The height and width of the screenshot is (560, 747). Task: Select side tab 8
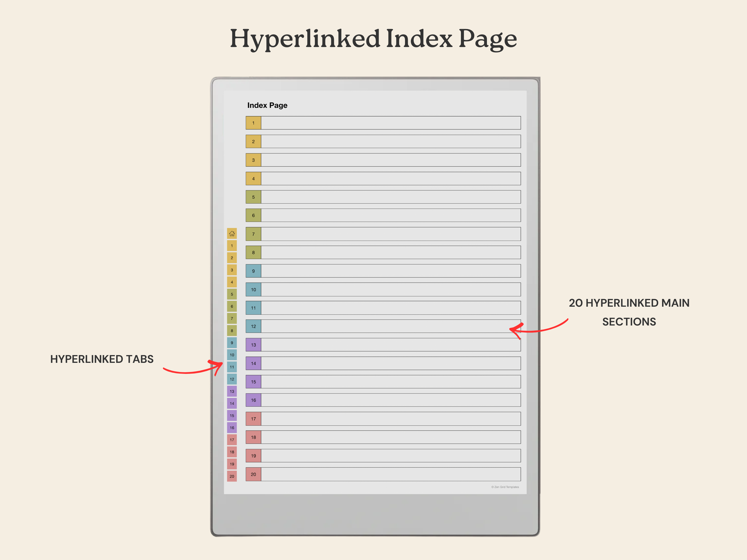pyautogui.click(x=232, y=331)
